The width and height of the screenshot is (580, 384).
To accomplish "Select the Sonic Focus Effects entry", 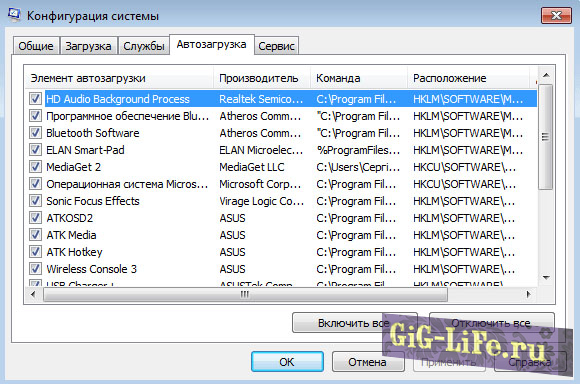I will 93,201.
